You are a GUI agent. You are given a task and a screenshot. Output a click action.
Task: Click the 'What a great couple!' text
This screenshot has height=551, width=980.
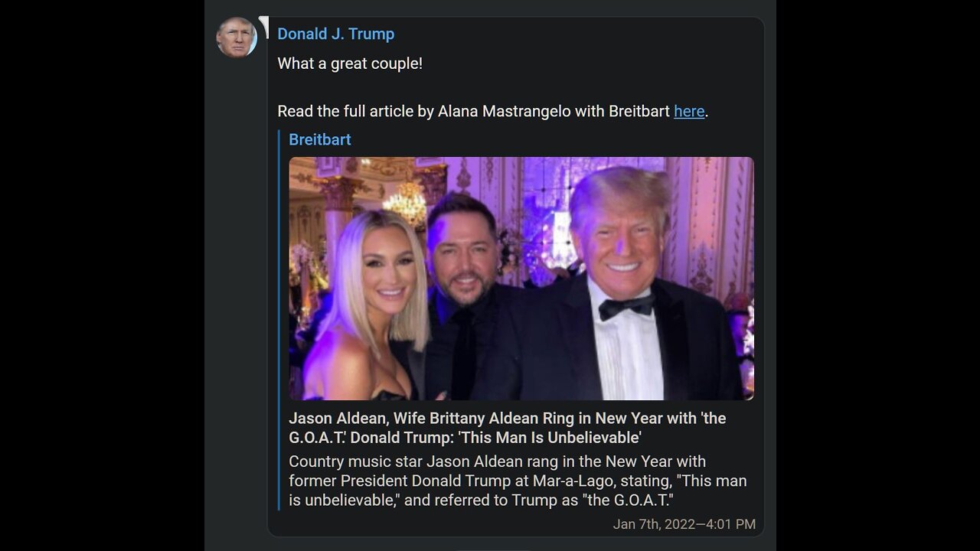pyautogui.click(x=349, y=64)
